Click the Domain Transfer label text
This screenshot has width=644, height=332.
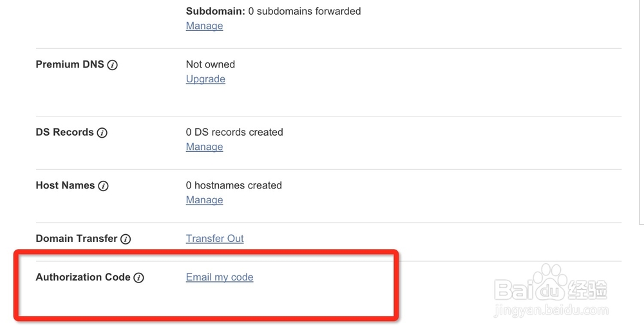[76, 238]
